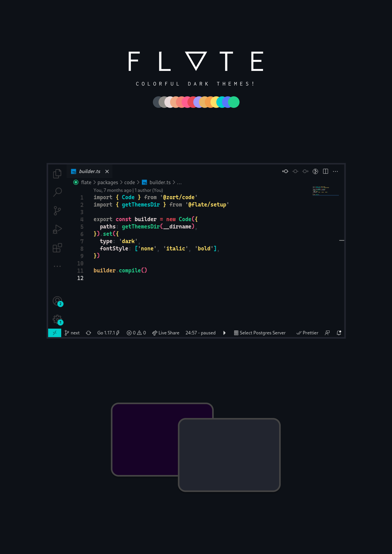The image size is (392, 554).
Task: Open the packages breadcrumb segment
Action: pyautogui.click(x=108, y=182)
